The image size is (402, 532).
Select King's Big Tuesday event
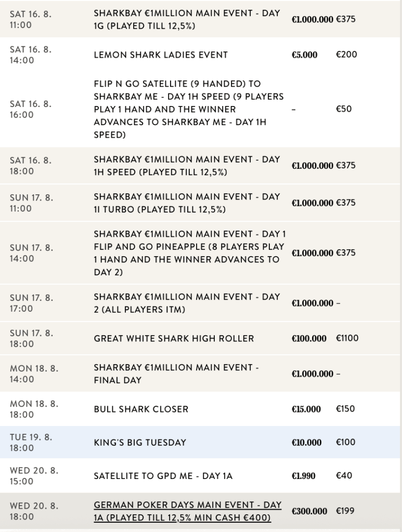click(x=140, y=443)
